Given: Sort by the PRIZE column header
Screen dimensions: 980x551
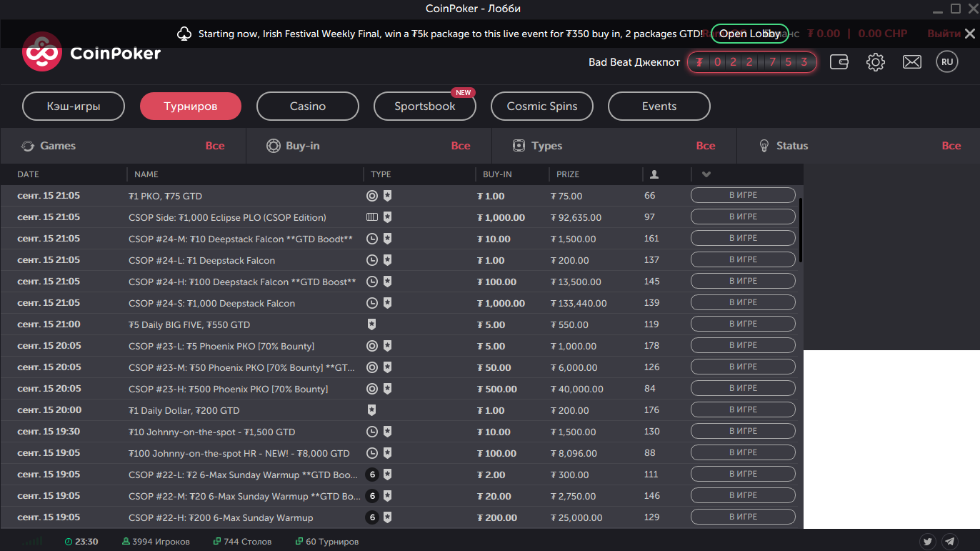Looking at the screenshot, I should pos(568,174).
